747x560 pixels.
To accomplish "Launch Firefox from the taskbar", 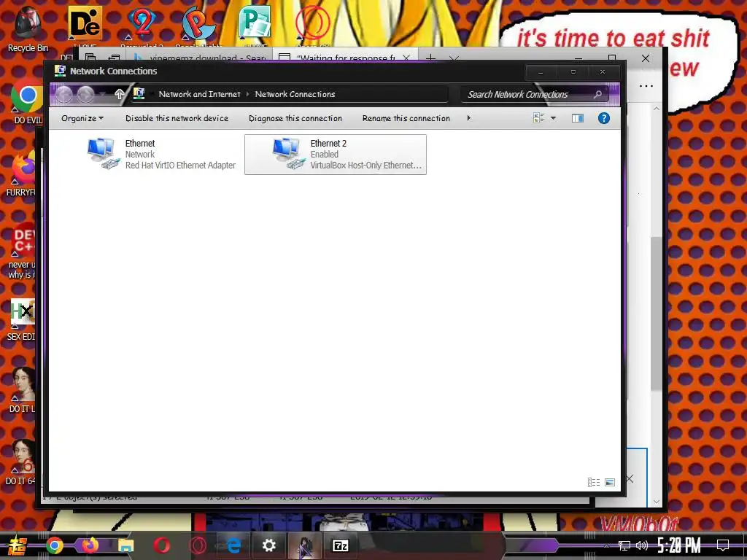I will (90, 545).
